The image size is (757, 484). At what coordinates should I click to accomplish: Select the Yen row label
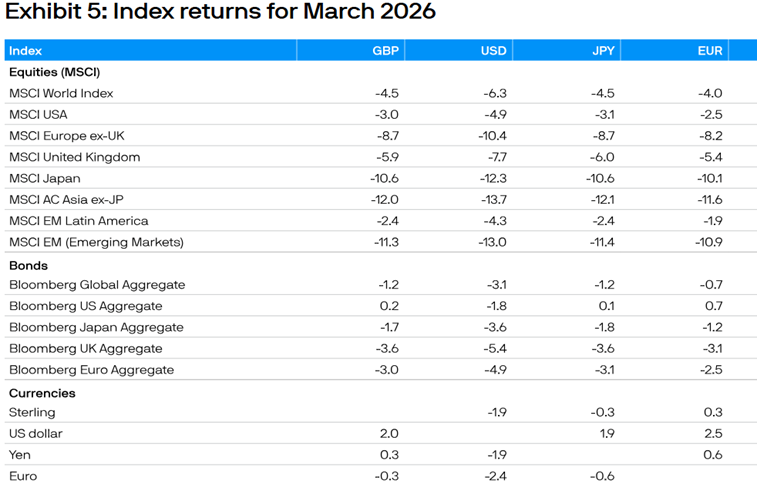20,455
